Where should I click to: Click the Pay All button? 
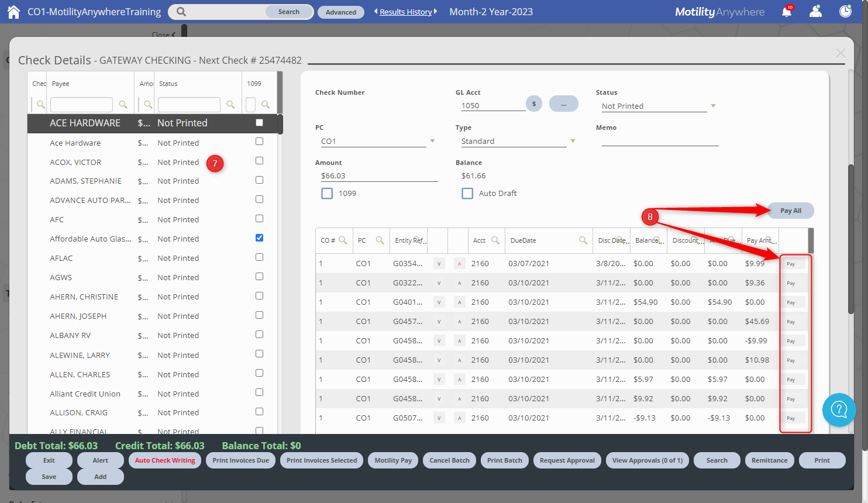pos(791,211)
